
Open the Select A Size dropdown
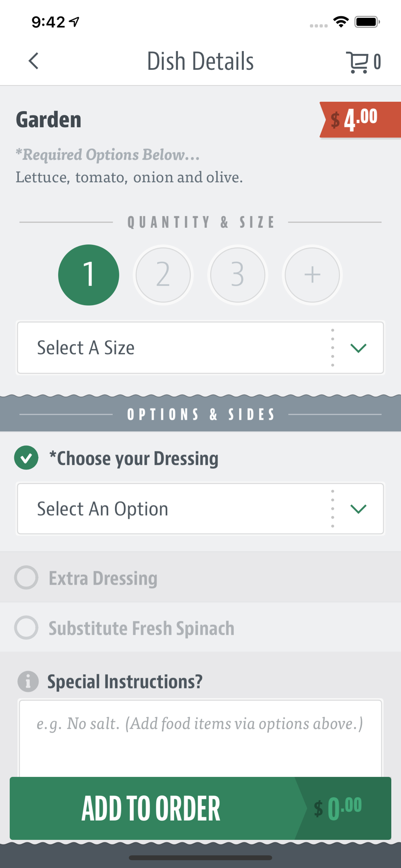click(200, 348)
